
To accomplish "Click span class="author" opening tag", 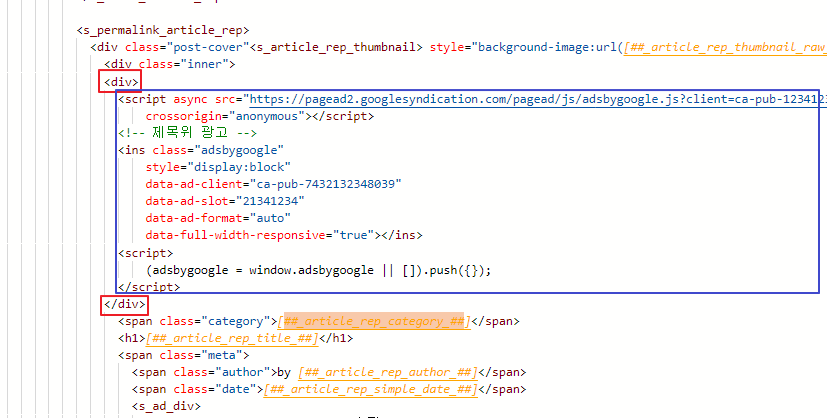I will coord(205,372).
